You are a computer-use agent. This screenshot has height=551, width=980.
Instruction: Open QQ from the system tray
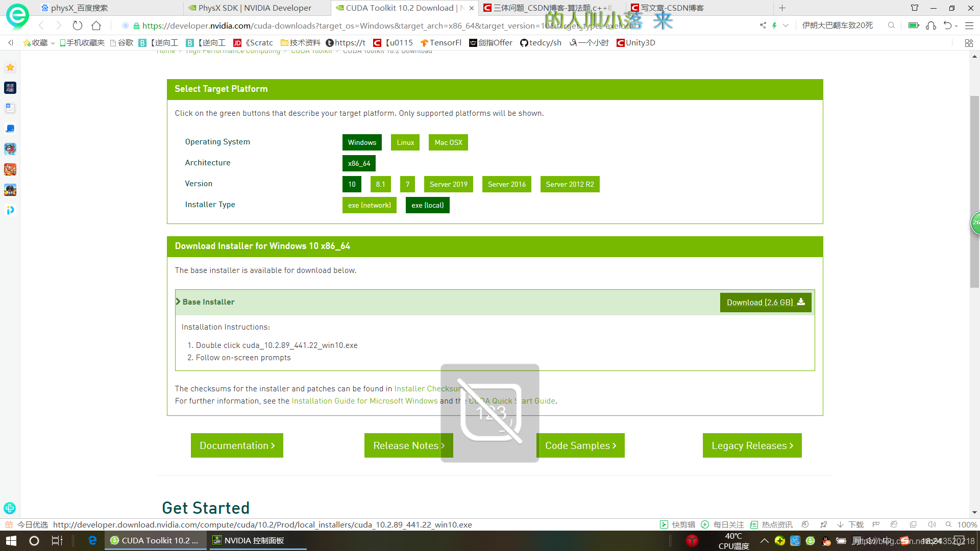tap(827, 541)
